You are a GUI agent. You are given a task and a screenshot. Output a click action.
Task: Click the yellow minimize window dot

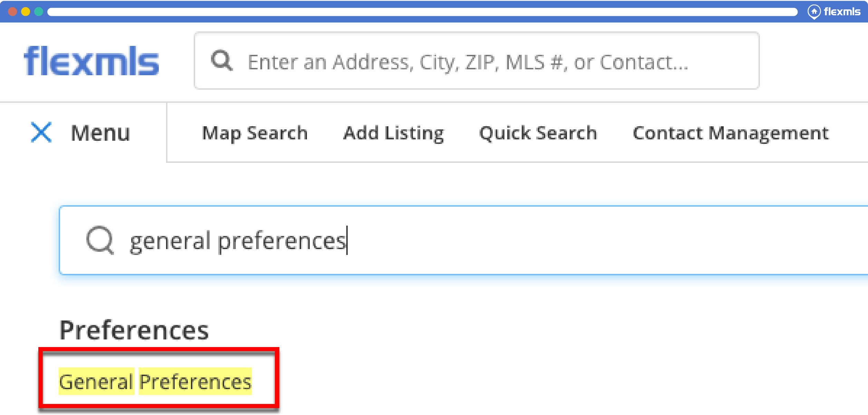(x=26, y=12)
